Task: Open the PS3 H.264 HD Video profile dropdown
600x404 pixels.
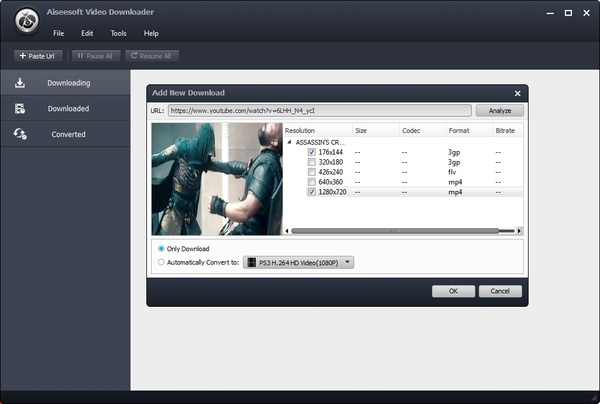Action: (x=298, y=262)
